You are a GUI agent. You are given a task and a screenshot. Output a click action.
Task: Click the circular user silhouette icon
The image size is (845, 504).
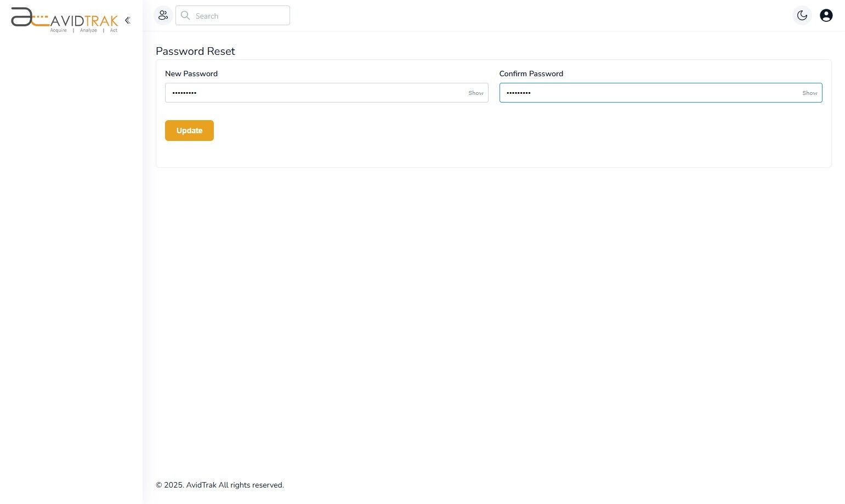coord(826,15)
